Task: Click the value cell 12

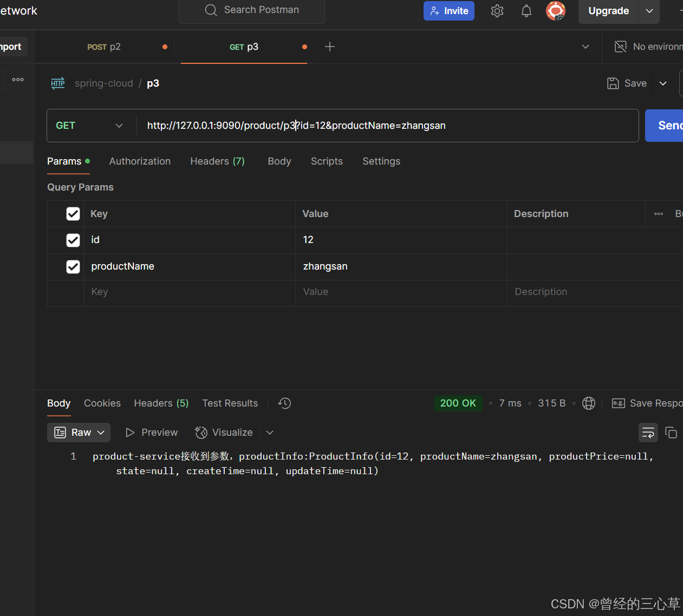Action: pos(401,240)
